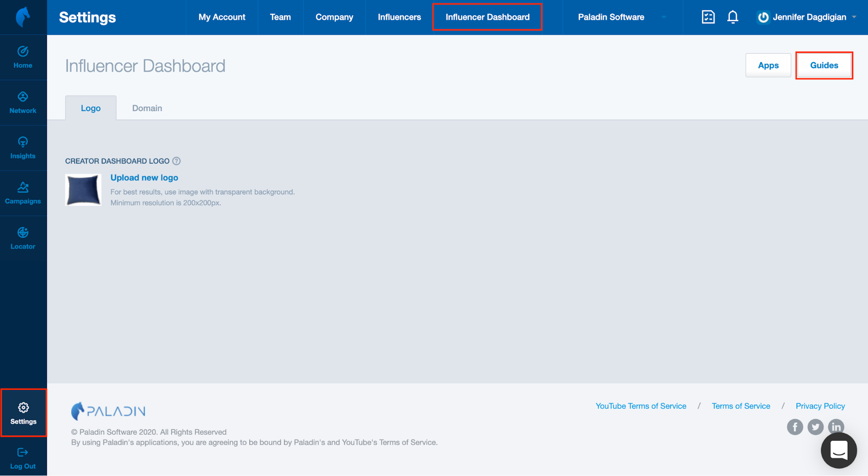Open the Campaigns panel

coord(23,193)
